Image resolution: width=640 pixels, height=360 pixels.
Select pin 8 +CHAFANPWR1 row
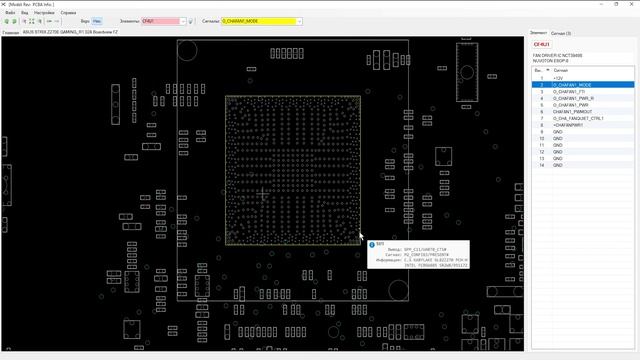(583, 125)
